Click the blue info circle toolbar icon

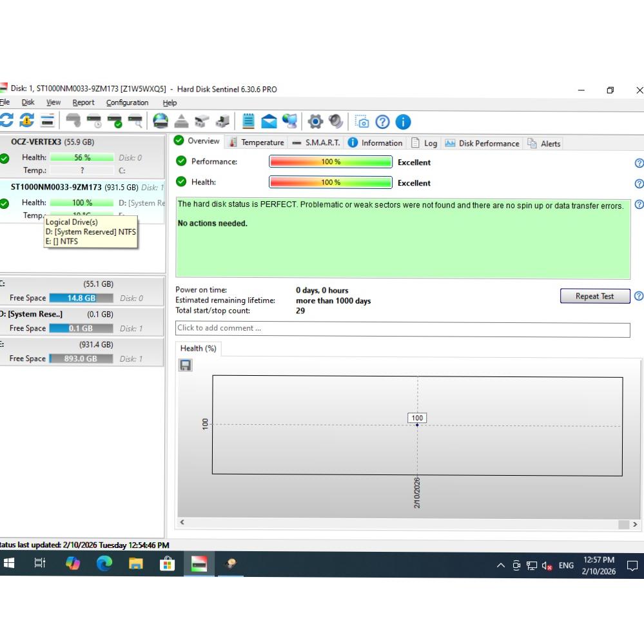403,121
